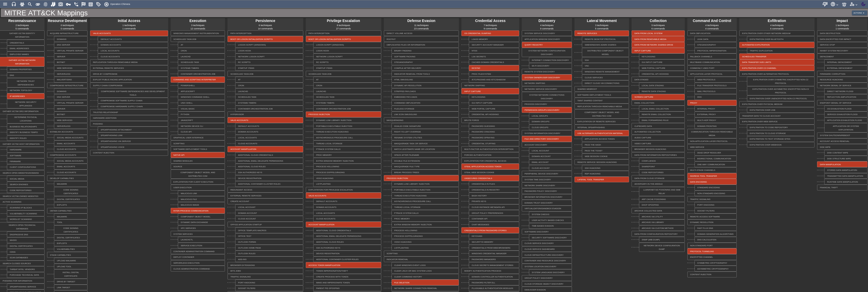The image size is (868, 292).
Task: Click DCSync sub-technique
Action: tap(494, 68)
